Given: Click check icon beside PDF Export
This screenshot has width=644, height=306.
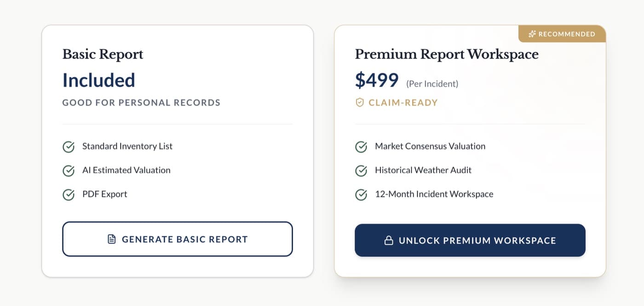Looking at the screenshot, I should [69, 195].
